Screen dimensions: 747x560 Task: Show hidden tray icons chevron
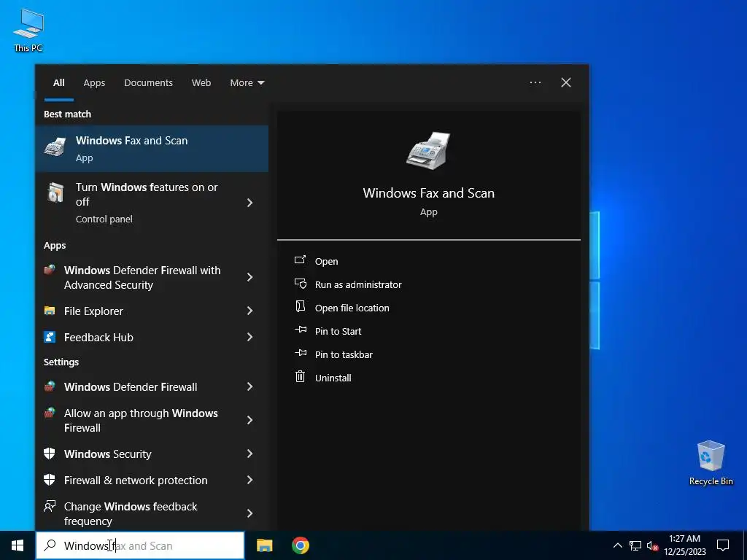[x=617, y=545]
